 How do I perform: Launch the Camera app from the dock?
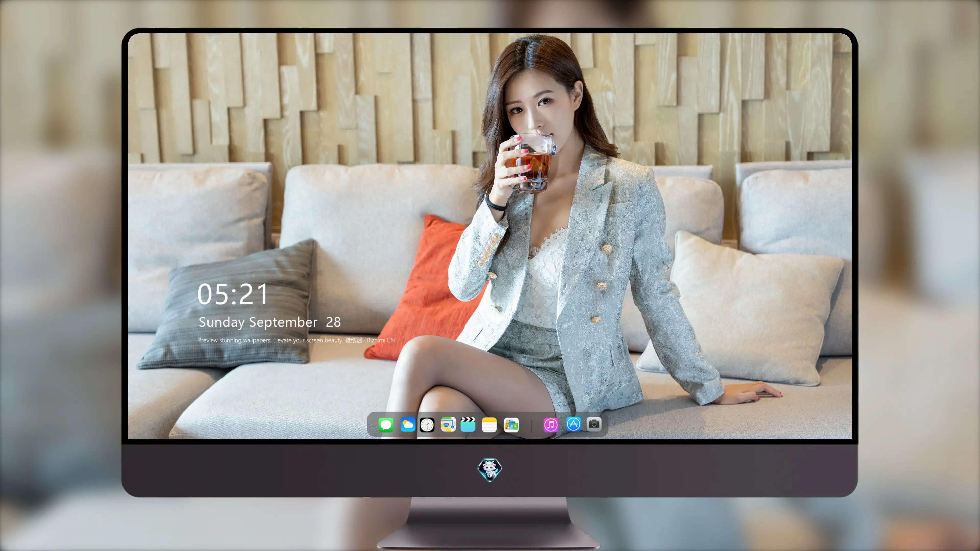(594, 424)
